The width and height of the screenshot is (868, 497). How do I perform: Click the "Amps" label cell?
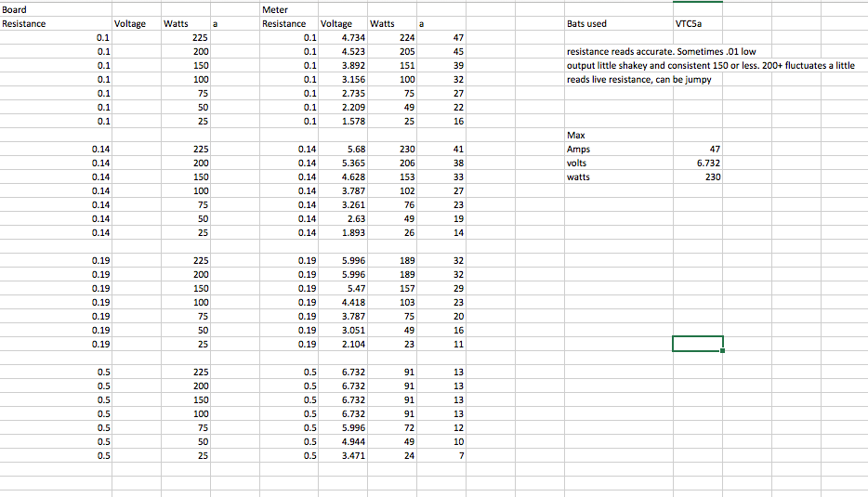(578, 150)
